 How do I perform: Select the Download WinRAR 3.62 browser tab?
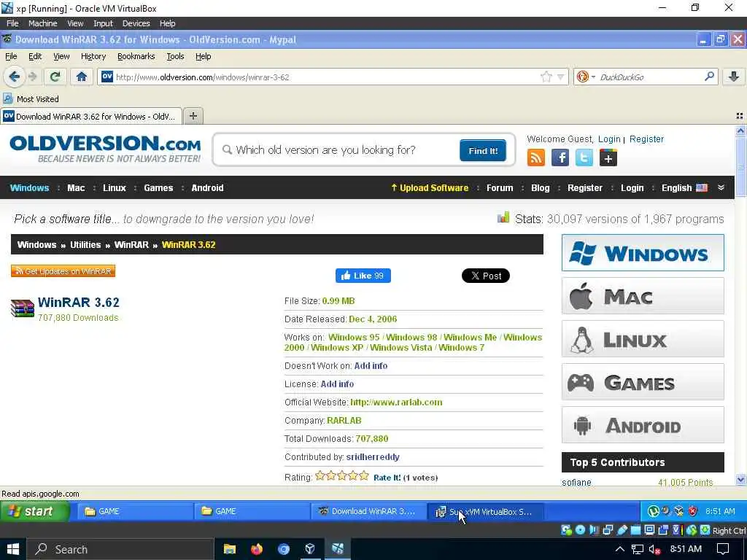(x=91, y=116)
